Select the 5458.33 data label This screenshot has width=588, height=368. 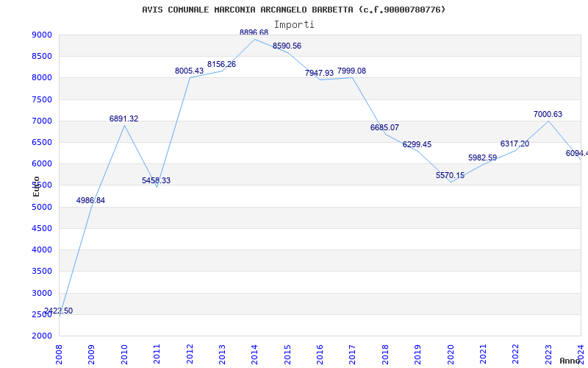(156, 180)
